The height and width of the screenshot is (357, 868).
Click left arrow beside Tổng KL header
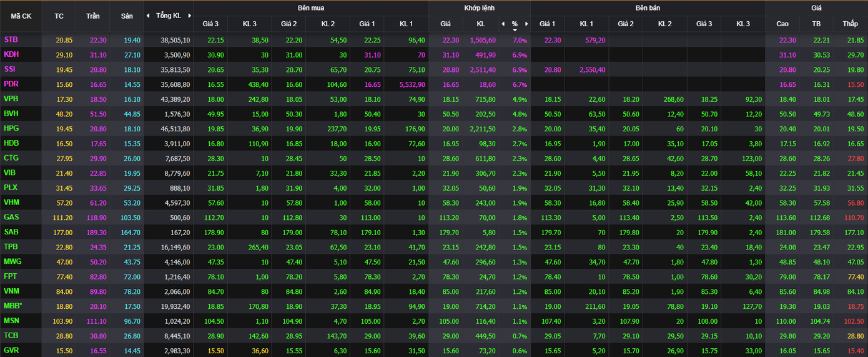tap(148, 16)
